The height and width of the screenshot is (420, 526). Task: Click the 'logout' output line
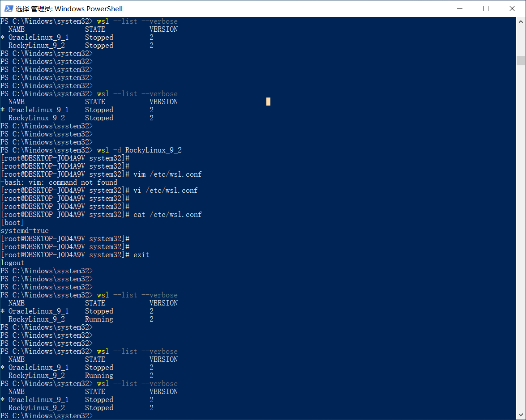(13, 263)
